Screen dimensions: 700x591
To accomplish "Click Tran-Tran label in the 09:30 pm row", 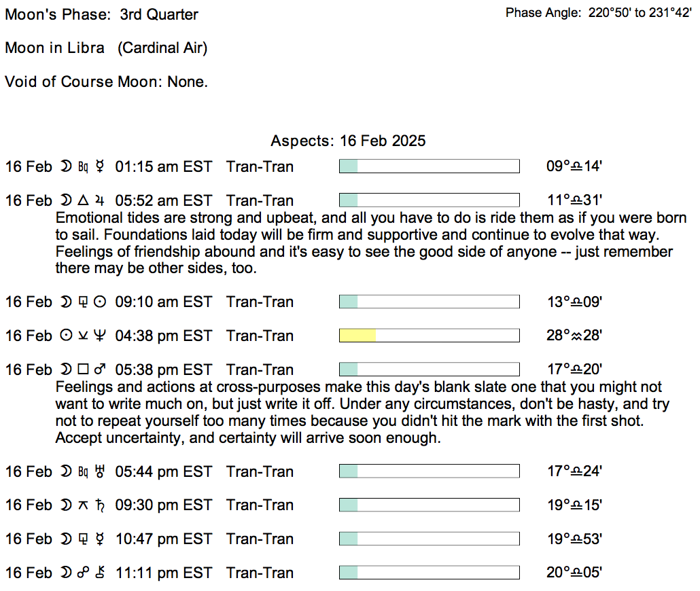I will point(260,505).
